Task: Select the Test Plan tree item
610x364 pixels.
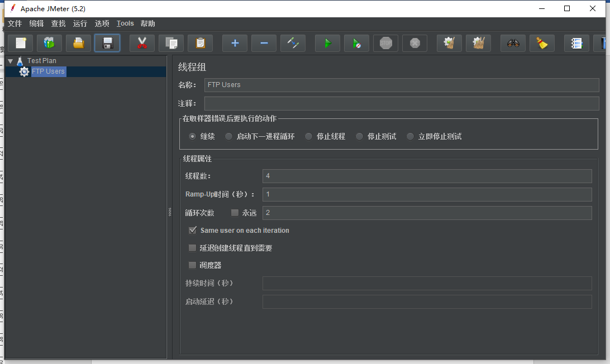Action: click(42, 61)
